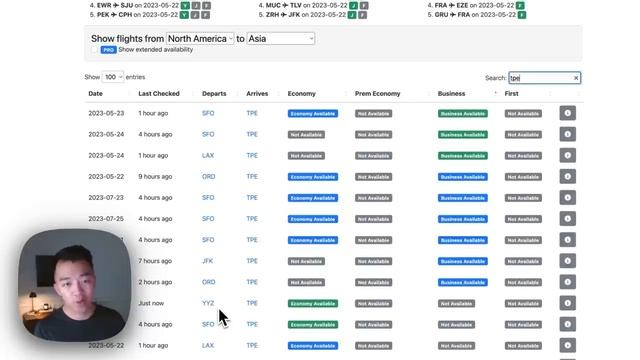Change the Show 100 entries dropdown

(x=113, y=77)
